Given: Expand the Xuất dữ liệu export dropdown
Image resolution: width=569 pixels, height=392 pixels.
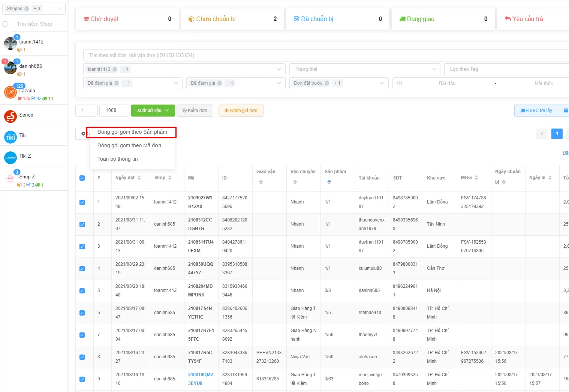Looking at the screenshot, I should coord(153,111).
